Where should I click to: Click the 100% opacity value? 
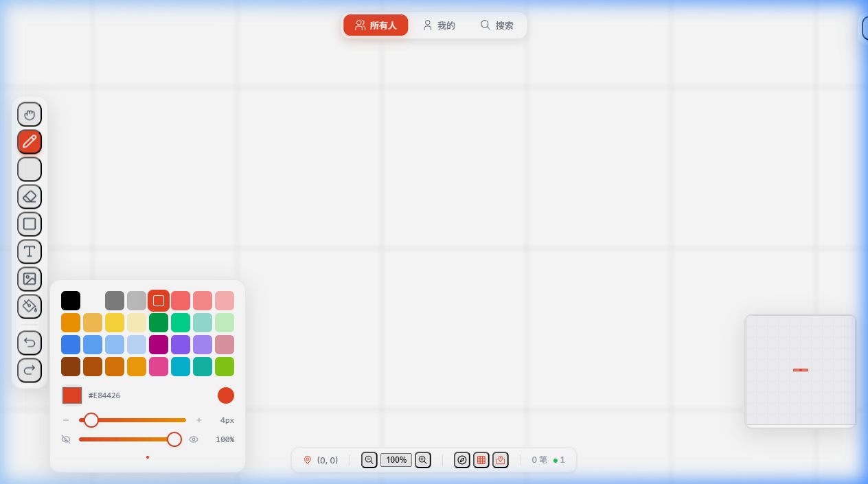(x=225, y=439)
